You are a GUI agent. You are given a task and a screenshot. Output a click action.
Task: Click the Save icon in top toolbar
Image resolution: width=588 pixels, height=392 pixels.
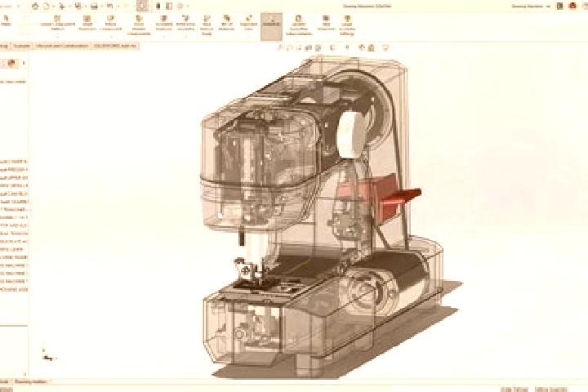pyautogui.click(x=78, y=6)
